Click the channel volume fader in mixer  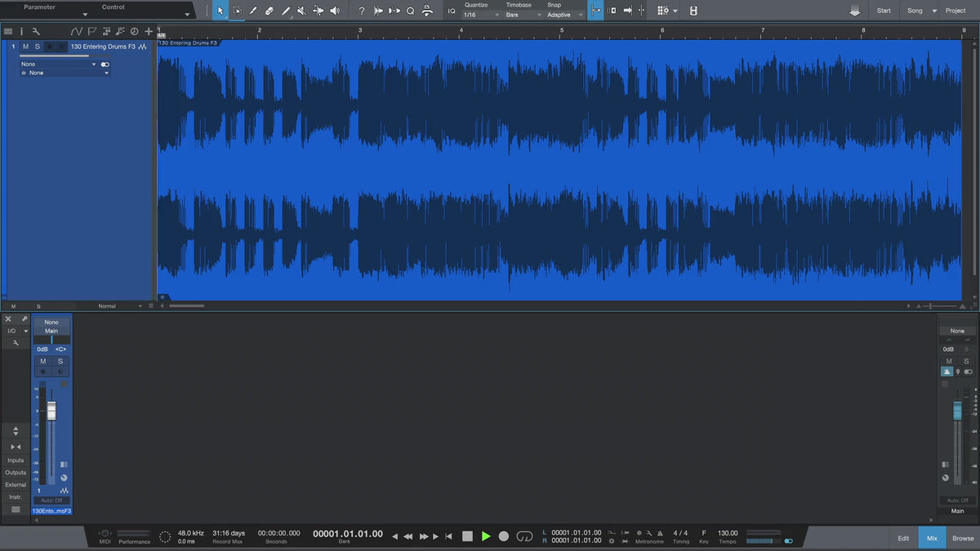[x=51, y=411]
